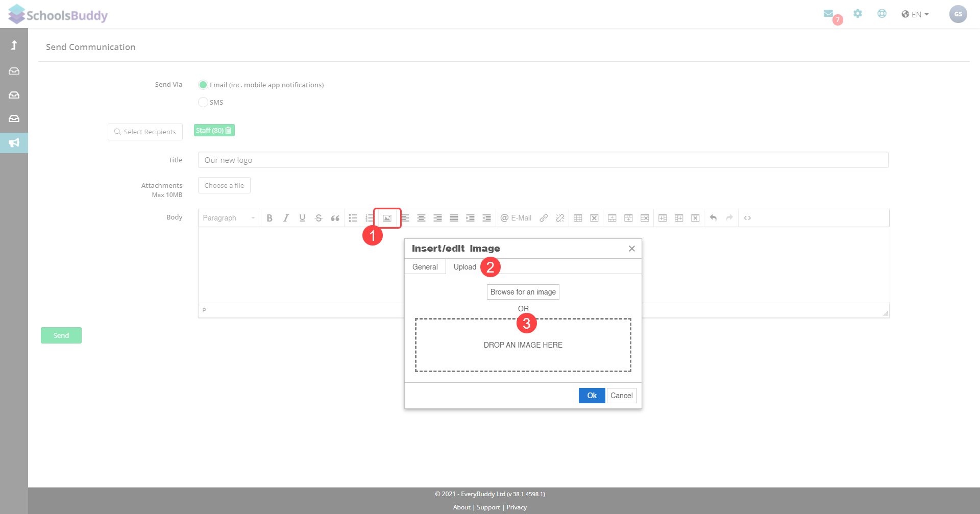
Task: Select the Upload tab in dialog
Action: (464, 267)
